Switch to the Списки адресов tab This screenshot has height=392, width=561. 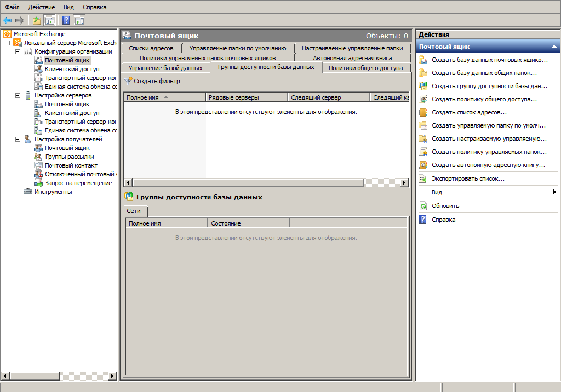point(151,48)
